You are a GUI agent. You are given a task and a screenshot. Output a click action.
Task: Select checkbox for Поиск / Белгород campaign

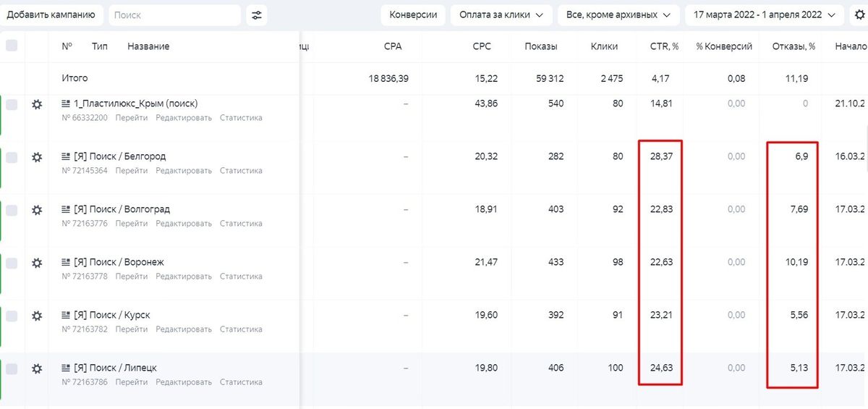coord(12,157)
